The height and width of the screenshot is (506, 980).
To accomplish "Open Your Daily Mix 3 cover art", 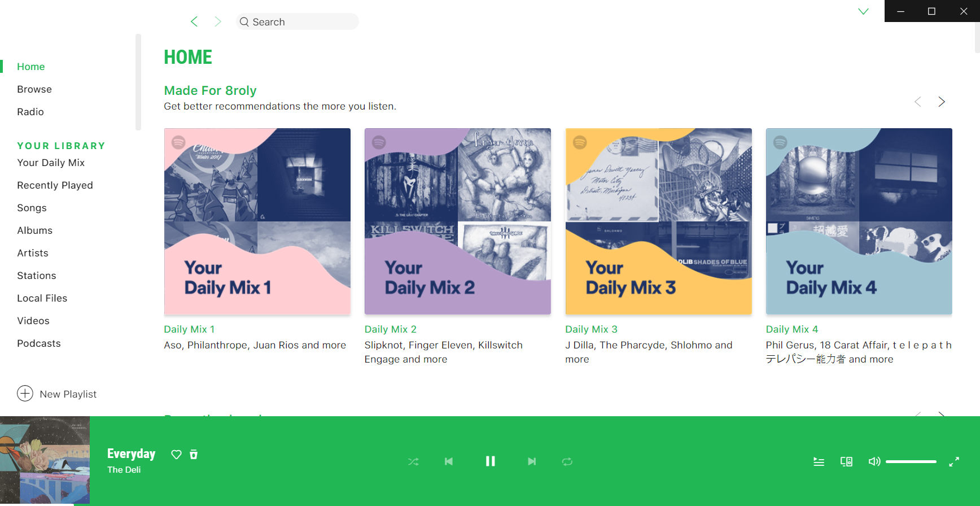I will 659,221.
